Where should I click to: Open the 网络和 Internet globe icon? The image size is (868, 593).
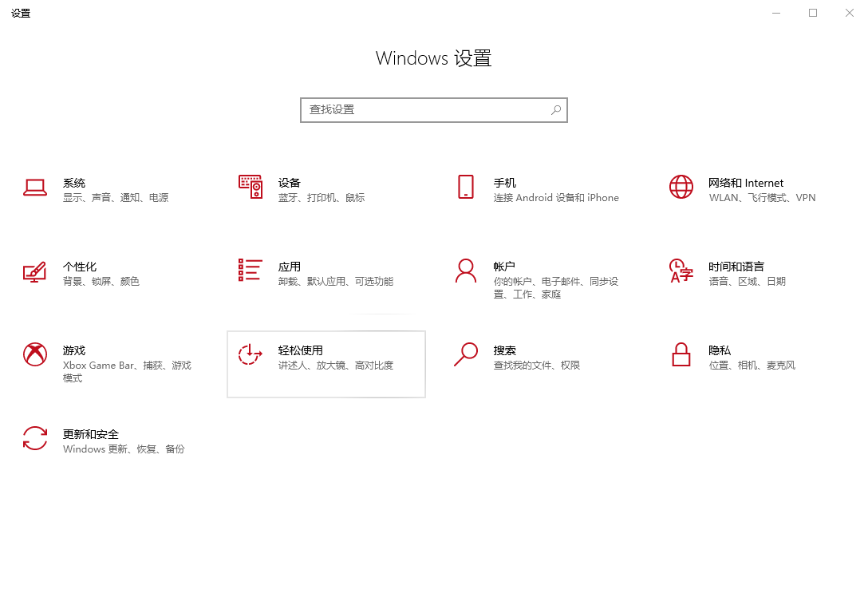(x=681, y=187)
